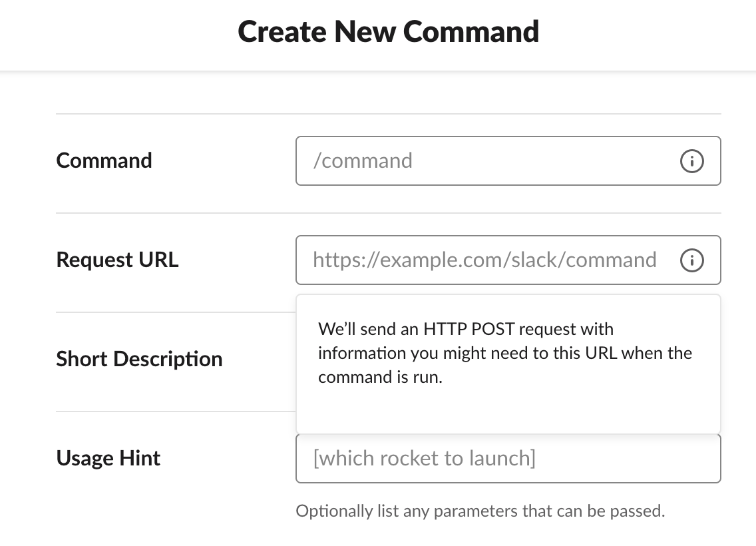Click the divider between Command and Request URL
The height and width of the screenshot is (546, 756).
[x=388, y=212]
